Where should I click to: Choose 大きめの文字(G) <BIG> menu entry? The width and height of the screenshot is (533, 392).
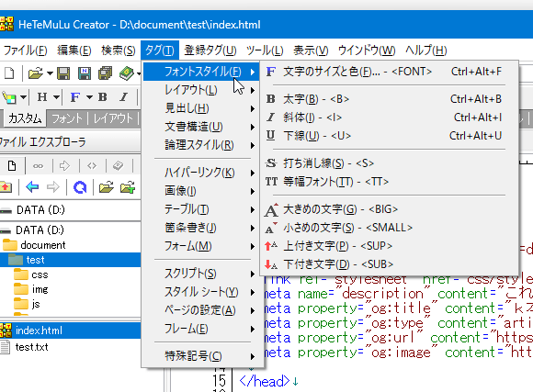(390, 209)
